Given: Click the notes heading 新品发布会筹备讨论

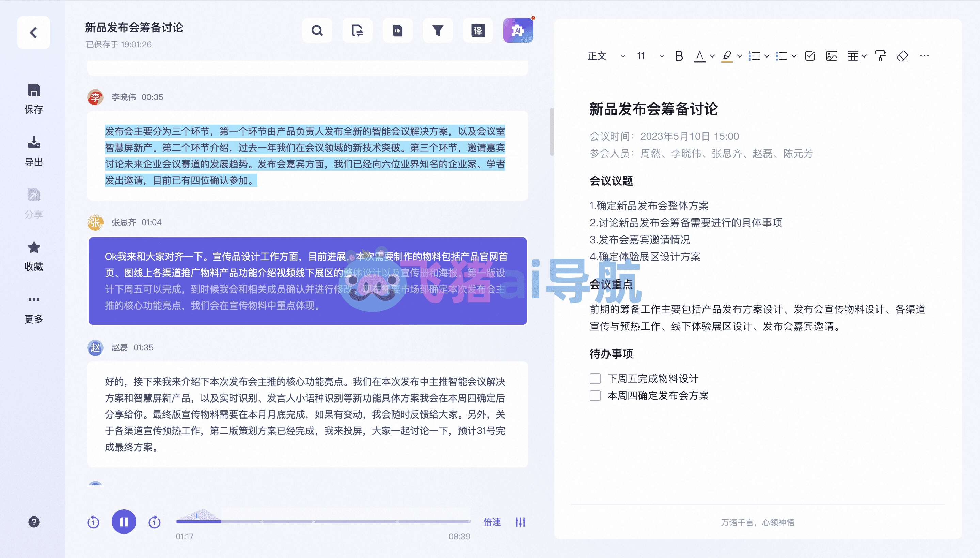Looking at the screenshot, I should [653, 109].
